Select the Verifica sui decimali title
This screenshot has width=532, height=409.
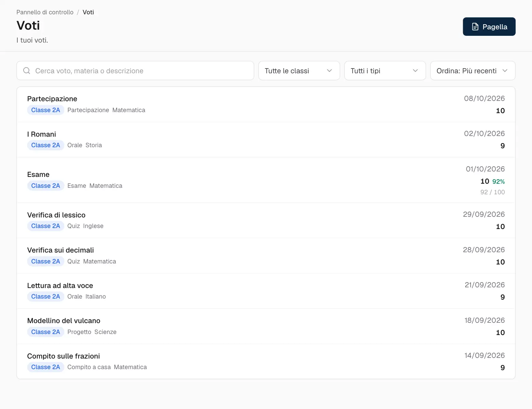[60, 250]
